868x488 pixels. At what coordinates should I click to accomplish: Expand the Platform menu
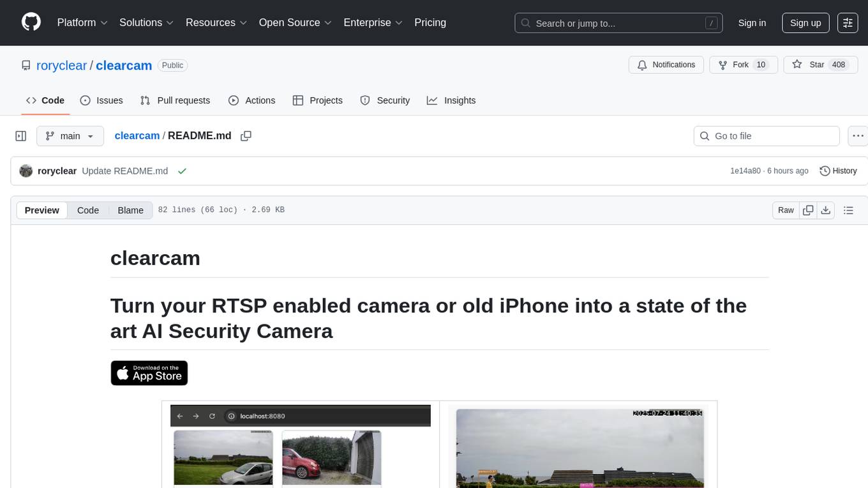coord(82,22)
